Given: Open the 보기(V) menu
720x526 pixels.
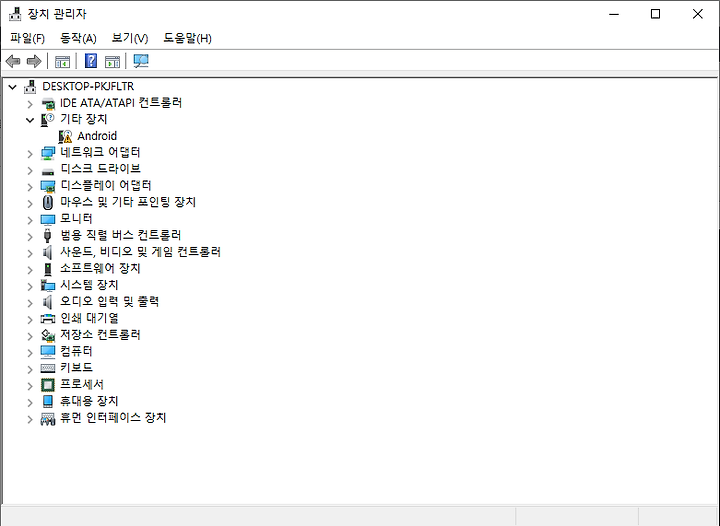Looking at the screenshot, I should tap(130, 38).
